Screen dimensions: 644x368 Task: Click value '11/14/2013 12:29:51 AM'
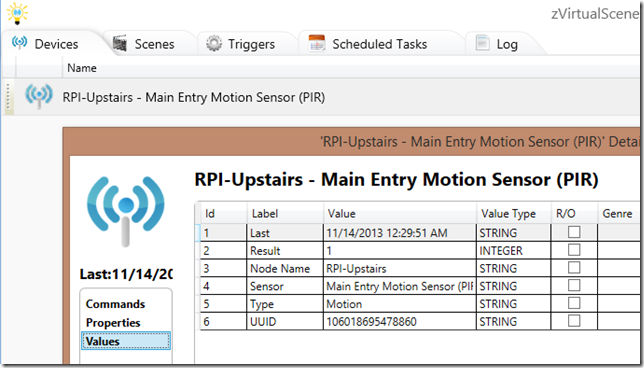[x=386, y=233]
